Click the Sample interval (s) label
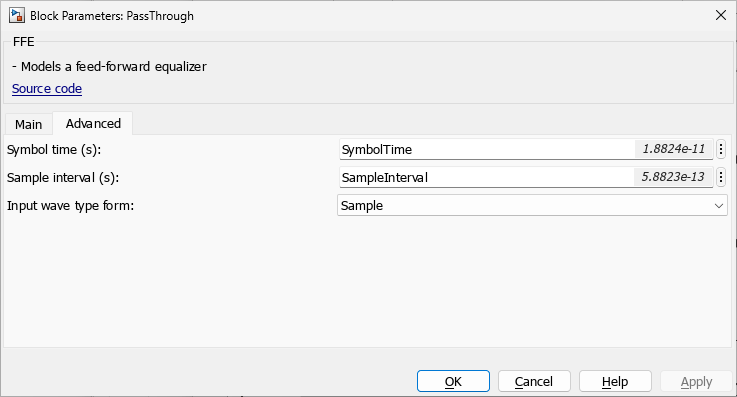Screen dimensions: 737x397 pyautogui.click(x=63, y=178)
